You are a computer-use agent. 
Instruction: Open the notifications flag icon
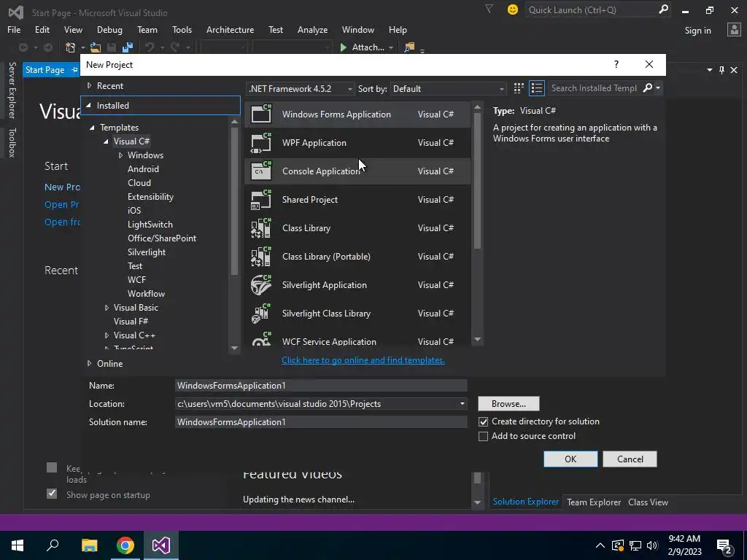pyautogui.click(x=489, y=9)
